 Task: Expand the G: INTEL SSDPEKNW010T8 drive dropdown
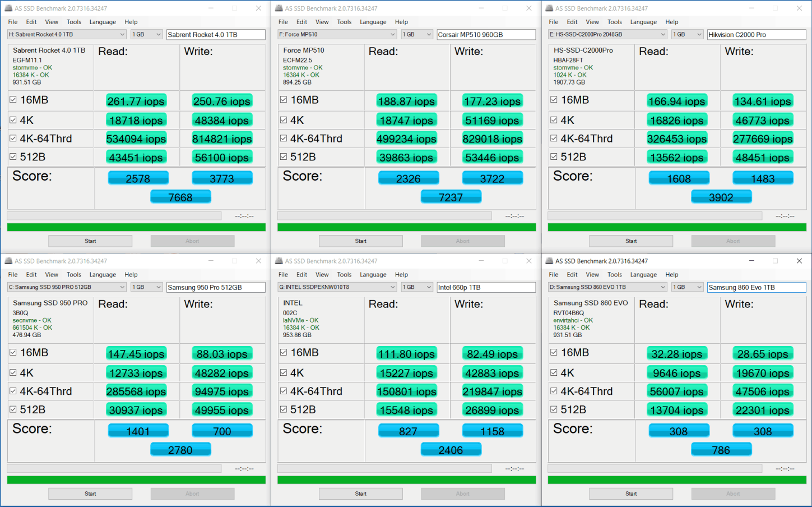pos(337,287)
